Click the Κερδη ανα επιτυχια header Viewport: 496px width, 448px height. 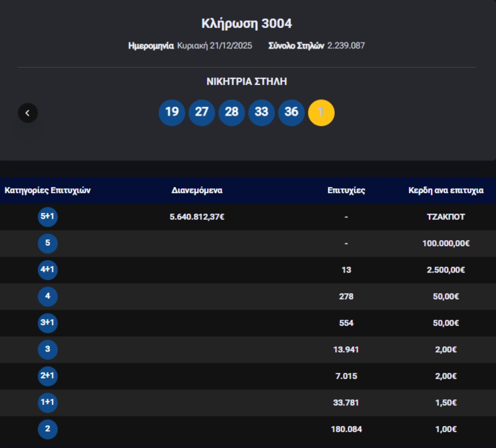click(x=446, y=191)
